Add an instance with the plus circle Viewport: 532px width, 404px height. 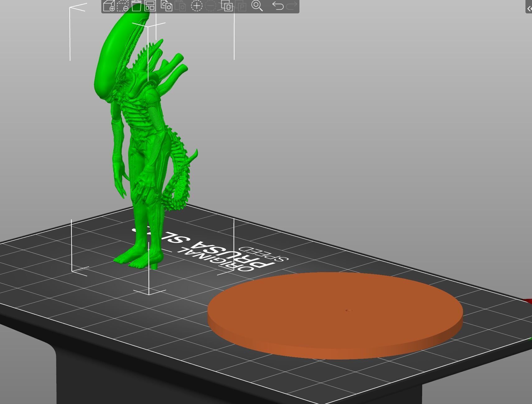pyautogui.click(x=197, y=6)
